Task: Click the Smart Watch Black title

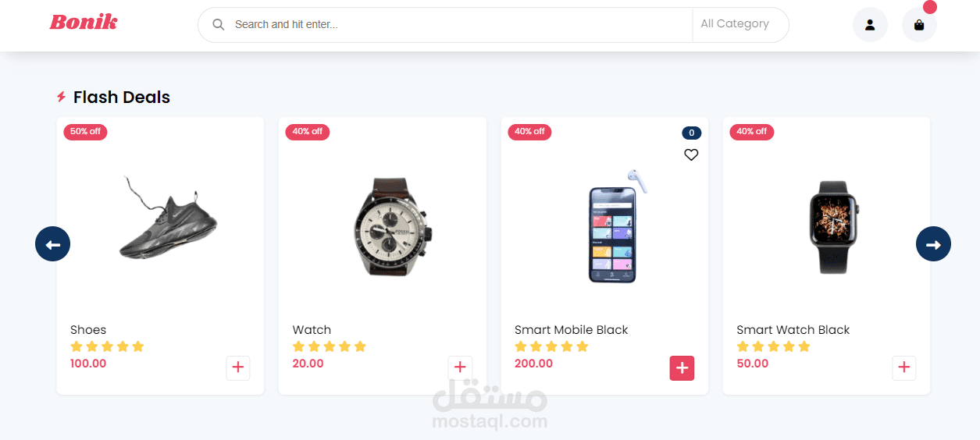Action: (x=793, y=330)
